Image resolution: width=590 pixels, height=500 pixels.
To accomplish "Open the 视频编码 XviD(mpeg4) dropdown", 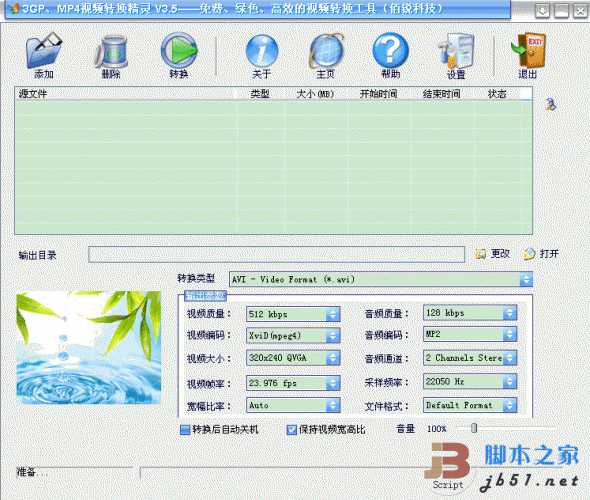I will 333,336.
